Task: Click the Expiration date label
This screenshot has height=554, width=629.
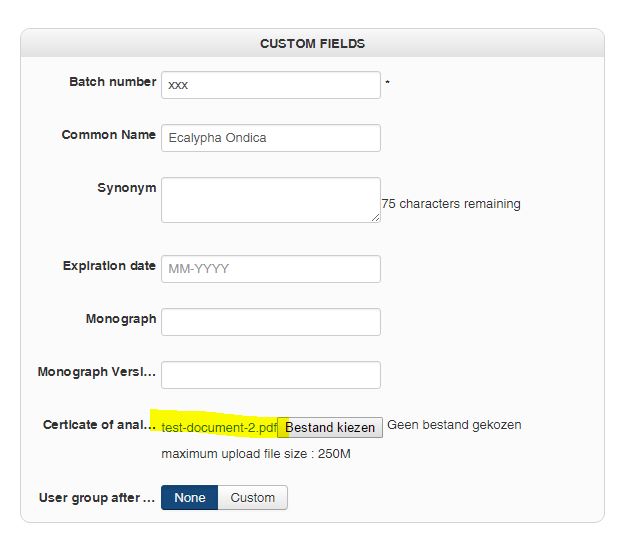Action: click(x=109, y=266)
